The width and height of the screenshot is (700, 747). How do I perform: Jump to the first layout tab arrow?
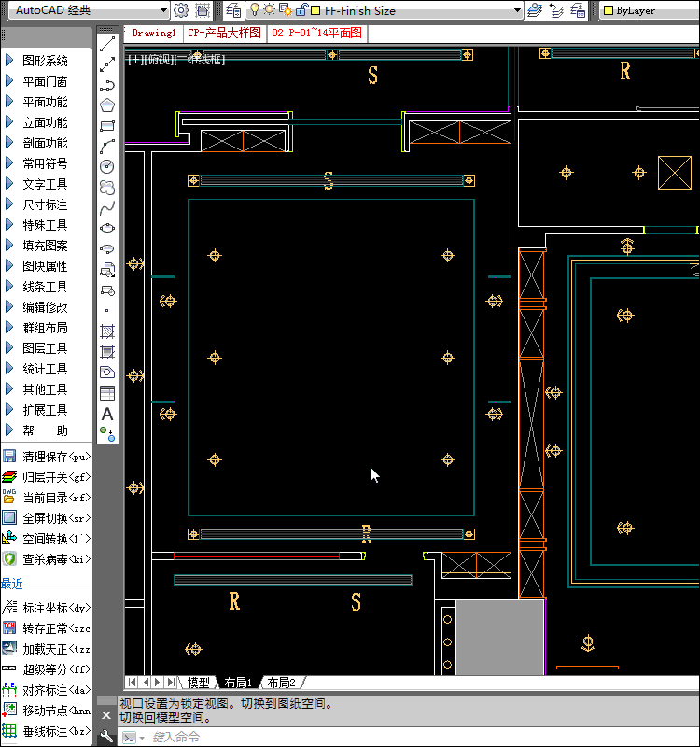pyautogui.click(x=132, y=683)
